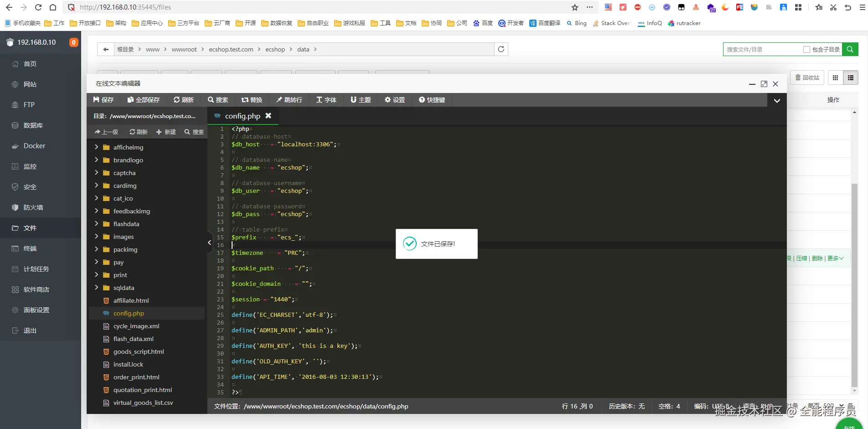Open the Bing bookmark
The image size is (868, 429).
(577, 23)
